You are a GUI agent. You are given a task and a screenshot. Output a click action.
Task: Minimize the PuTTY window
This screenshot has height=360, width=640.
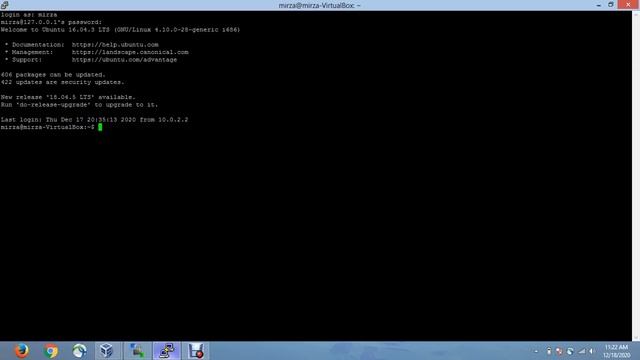599,5
